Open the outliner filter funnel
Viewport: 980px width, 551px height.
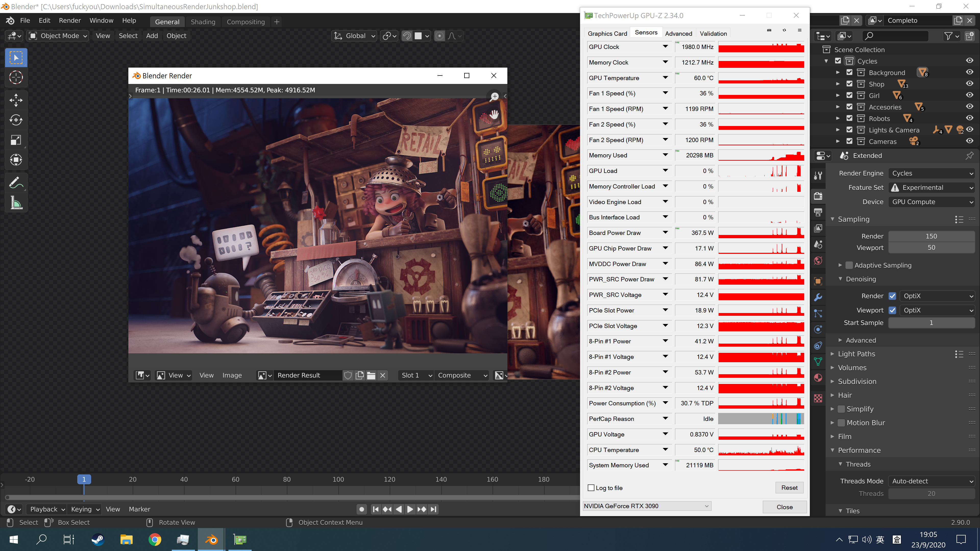point(951,36)
